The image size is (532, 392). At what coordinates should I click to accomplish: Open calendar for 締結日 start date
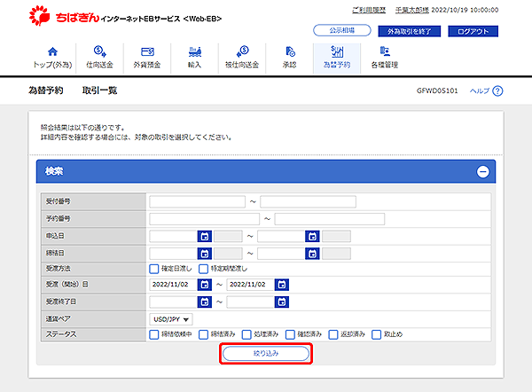205,254
